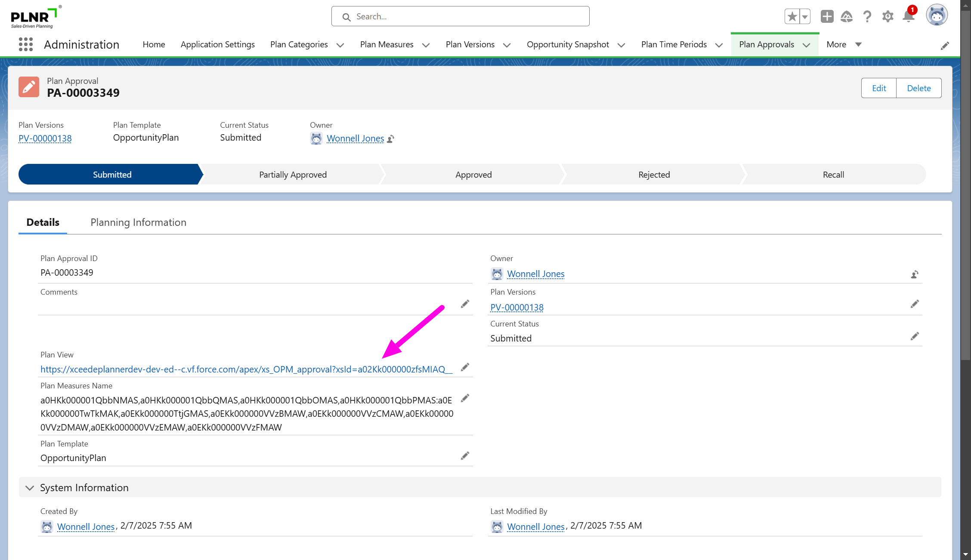Screen dimensions: 971x560
Task: Open the Plan View approval URL link
Action: [246, 369]
